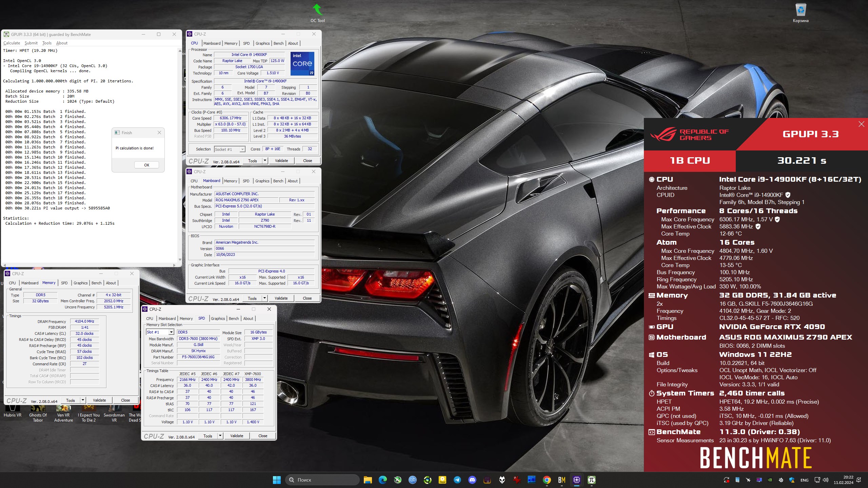The width and height of the screenshot is (868, 488).
Task: Launch Microsoft Edge from the taskbar
Action: tap(382, 480)
